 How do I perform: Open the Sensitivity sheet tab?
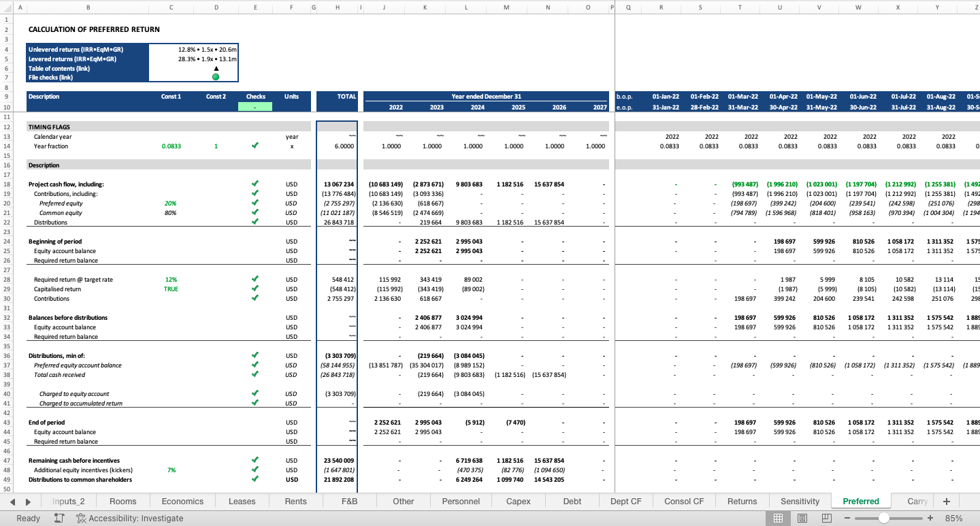click(x=800, y=502)
